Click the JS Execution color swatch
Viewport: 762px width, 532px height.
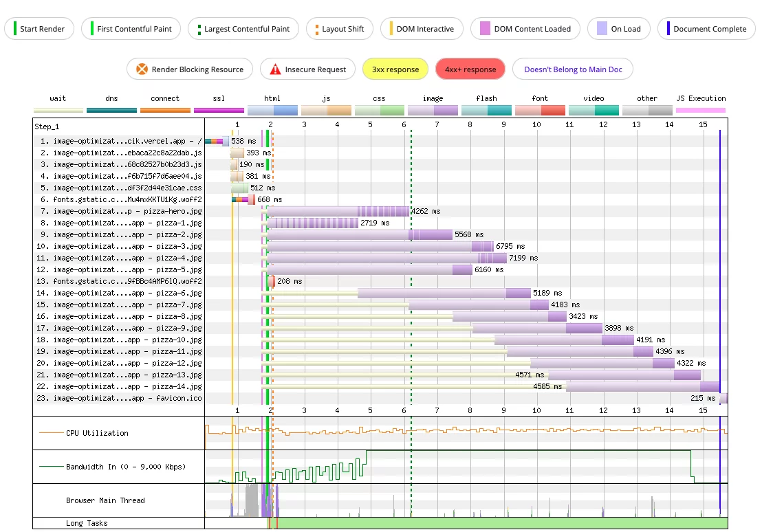click(x=701, y=110)
